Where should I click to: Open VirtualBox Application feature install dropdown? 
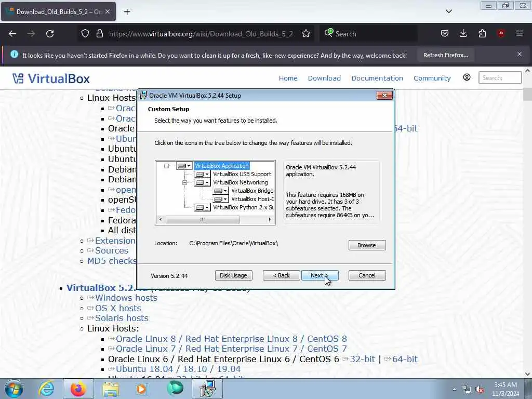point(184,166)
